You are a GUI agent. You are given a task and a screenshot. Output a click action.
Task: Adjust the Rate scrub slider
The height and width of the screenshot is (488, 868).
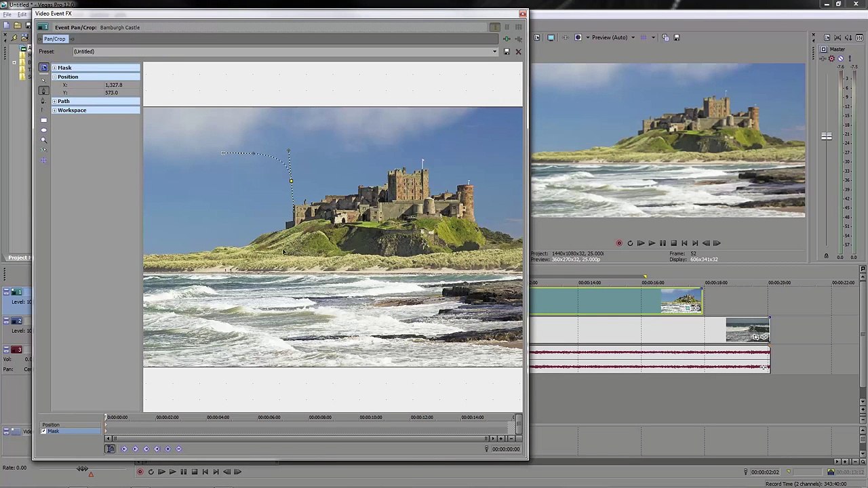pyautogui.click(x=83, y=468)
